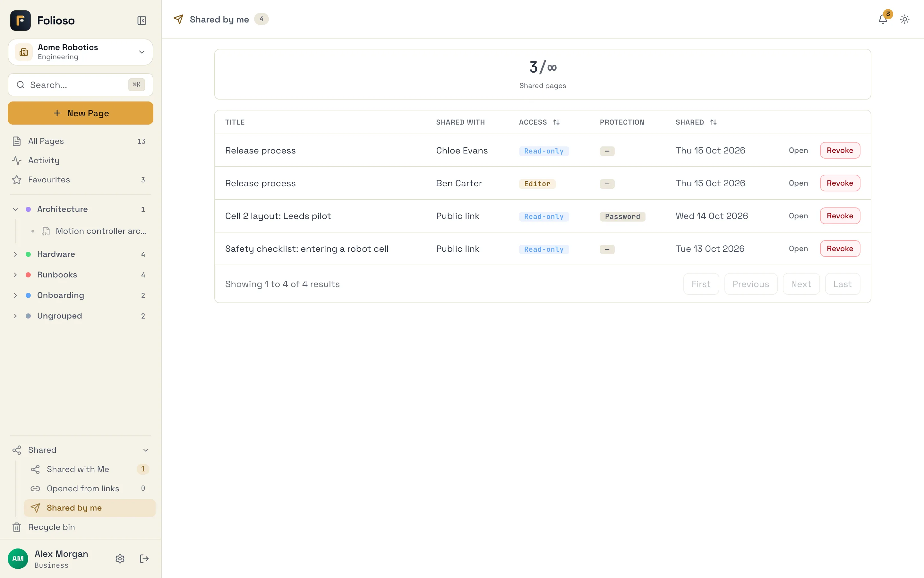Expand the Runbooks group
Image resolution: width=924 pixels, height=578 pixels.
15,275
